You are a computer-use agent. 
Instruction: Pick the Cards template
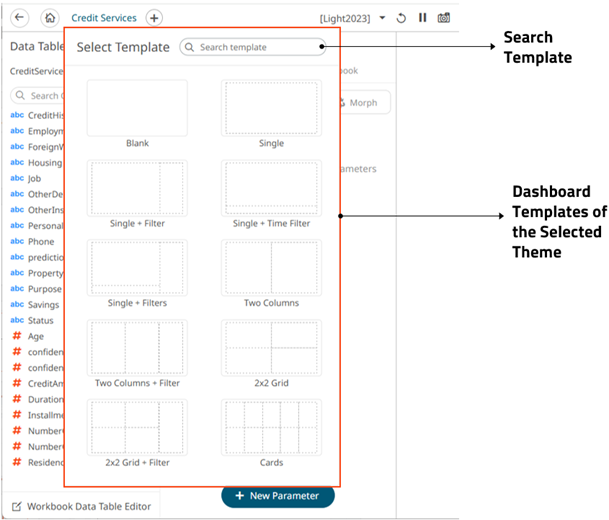(271, 427)
